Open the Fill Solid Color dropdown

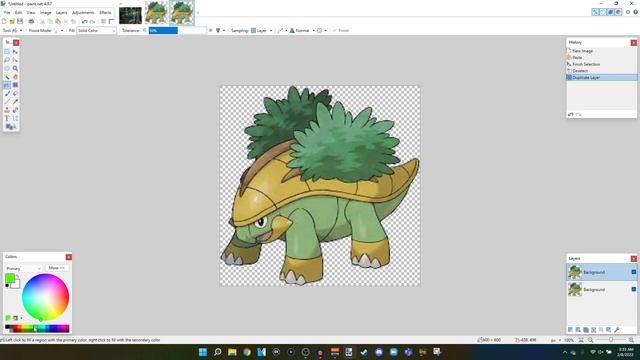coord(97,31)
